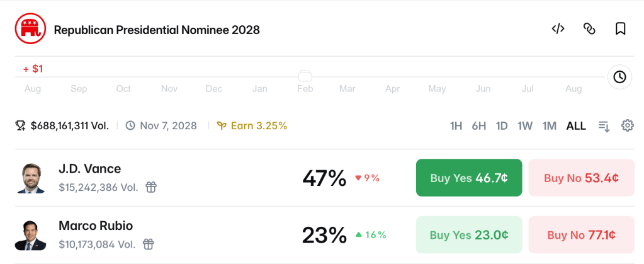Choose the 1M time range
The image size is (644, 264).
click(549, 126)
